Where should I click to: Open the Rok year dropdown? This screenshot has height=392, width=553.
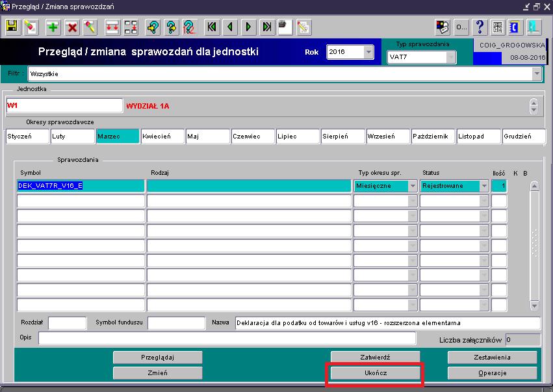coord(368,52)
